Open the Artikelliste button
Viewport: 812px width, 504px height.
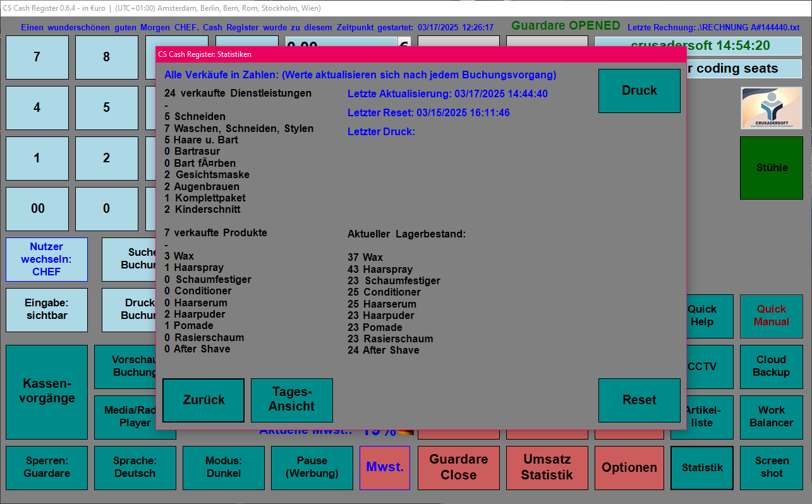tap(709, 417)
